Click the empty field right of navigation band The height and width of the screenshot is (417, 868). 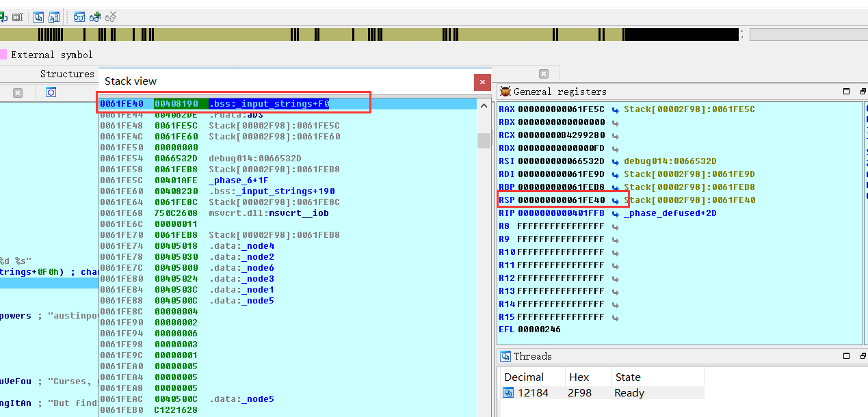(808, 34)
